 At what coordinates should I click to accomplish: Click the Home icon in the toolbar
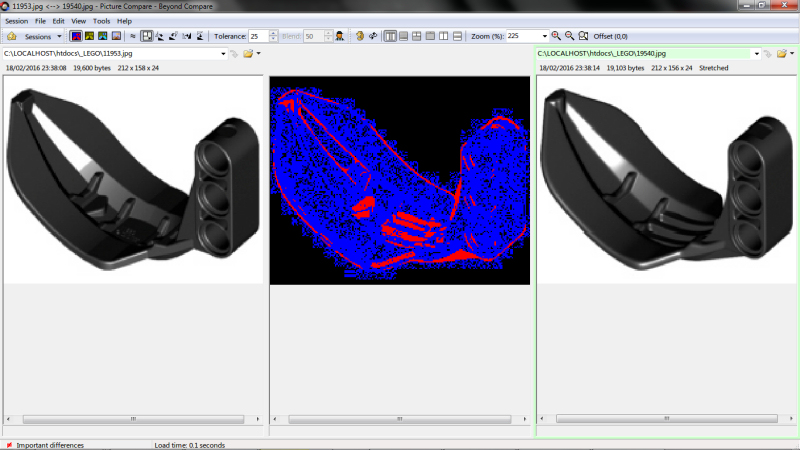11,36
